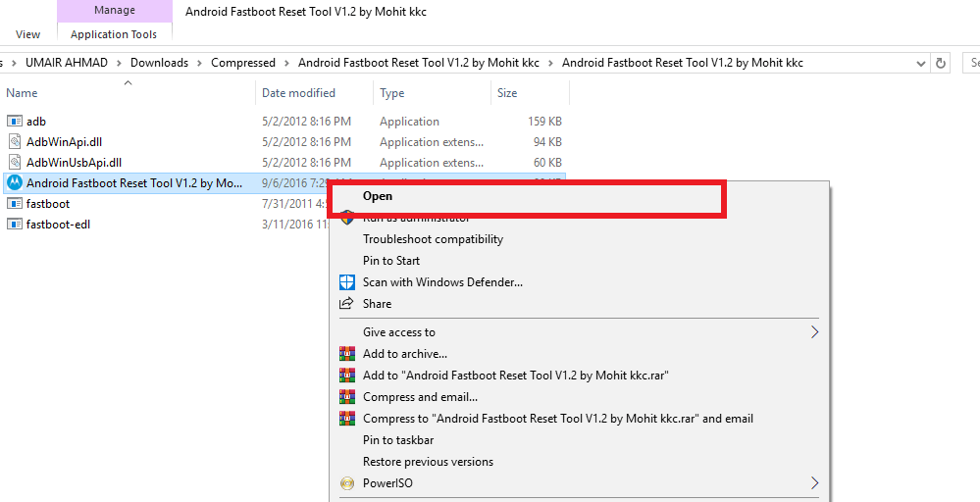
Task: Navigate to UMAIR AHMAD breadcrumb
Action: pyautogui.click(x=67, y=63)
